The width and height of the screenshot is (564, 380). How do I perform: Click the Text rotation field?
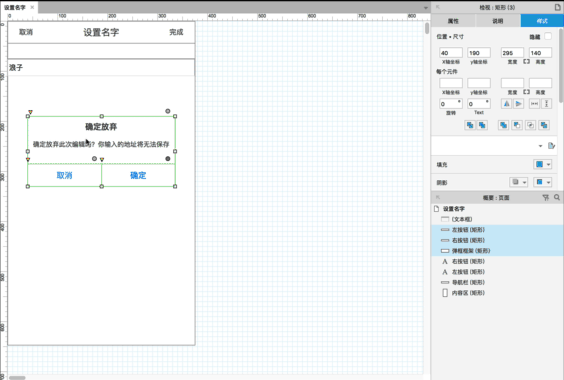coord(479,104)
